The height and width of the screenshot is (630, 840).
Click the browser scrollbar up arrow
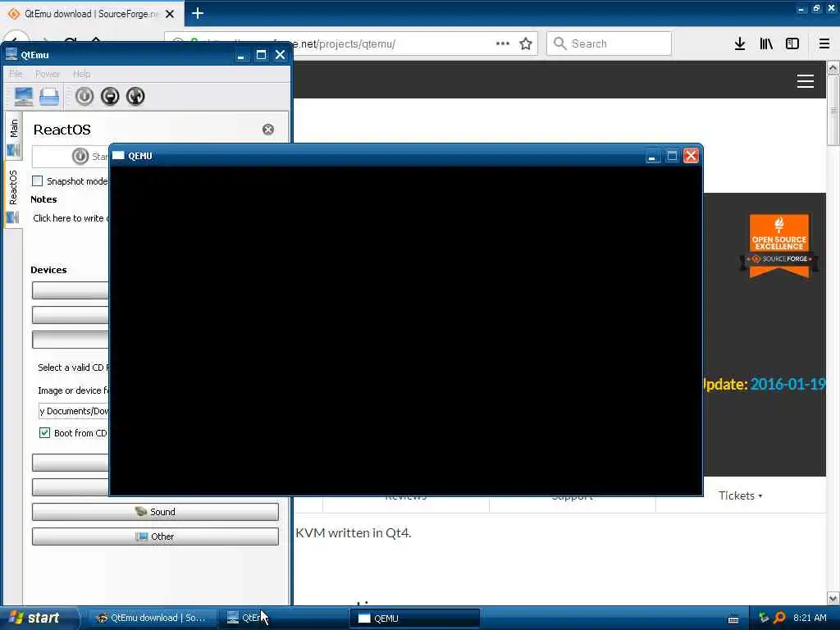(x=833, y=68)
